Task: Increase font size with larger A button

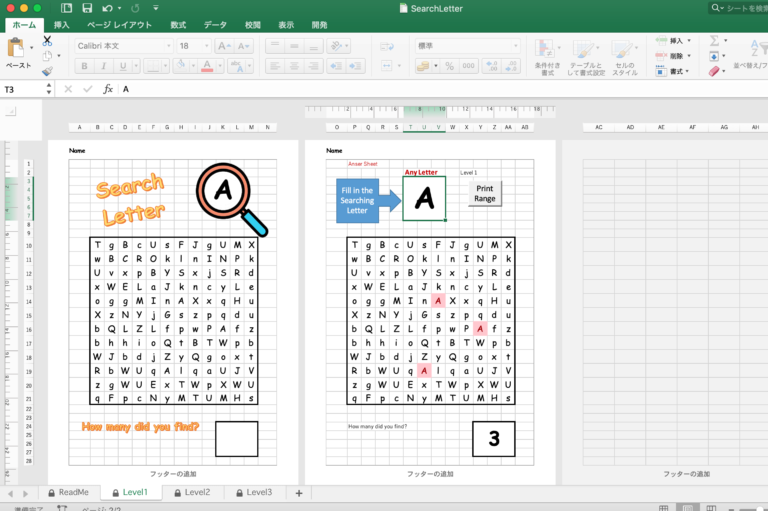Action: pos(223,46)
